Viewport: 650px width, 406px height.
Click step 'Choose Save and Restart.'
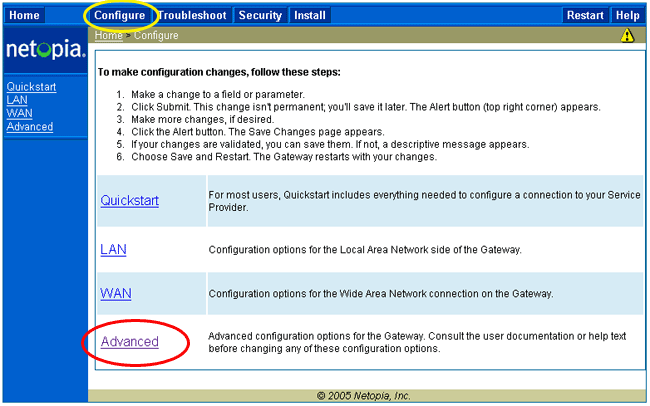pyautogui.click(x=191, y=157)
